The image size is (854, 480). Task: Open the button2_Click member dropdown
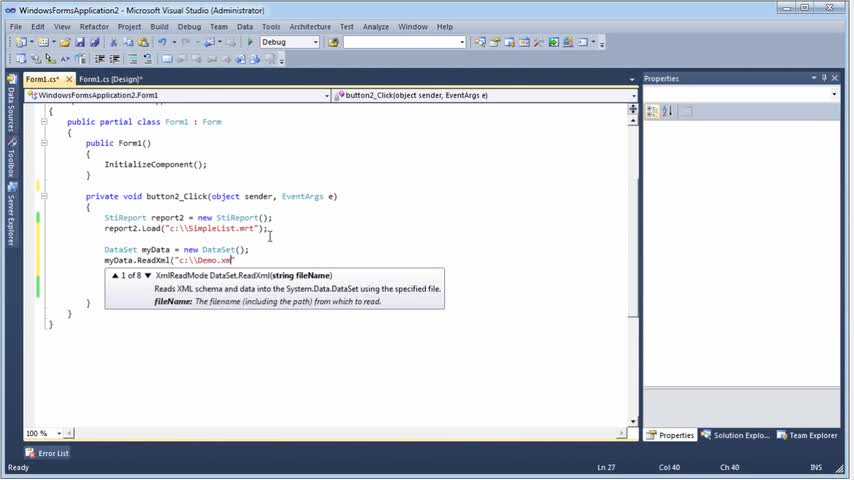click(x=633, y=95)
